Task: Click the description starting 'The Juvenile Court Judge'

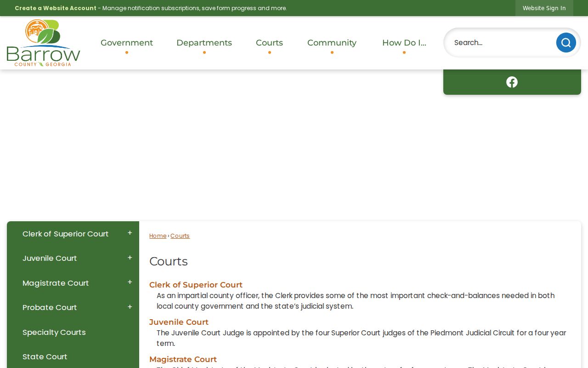Action: point(362,338)
